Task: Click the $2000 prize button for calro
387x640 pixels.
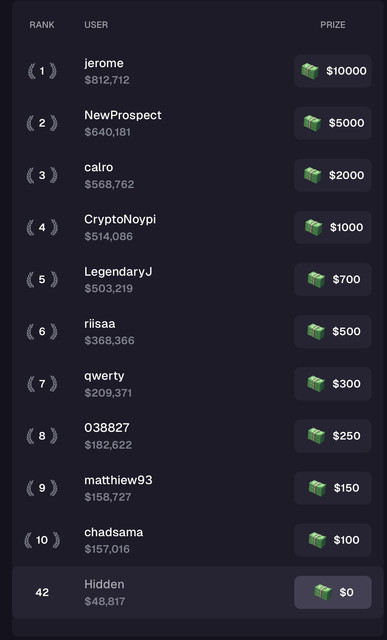Action: pos(333,176)
